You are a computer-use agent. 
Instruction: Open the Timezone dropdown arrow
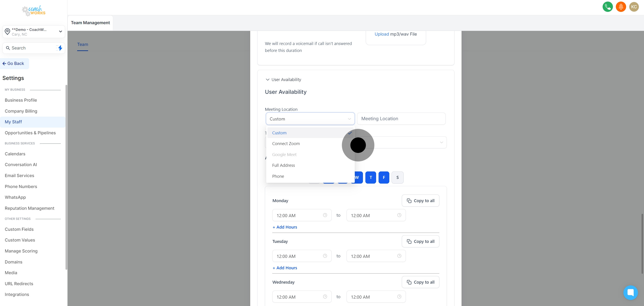441,142
